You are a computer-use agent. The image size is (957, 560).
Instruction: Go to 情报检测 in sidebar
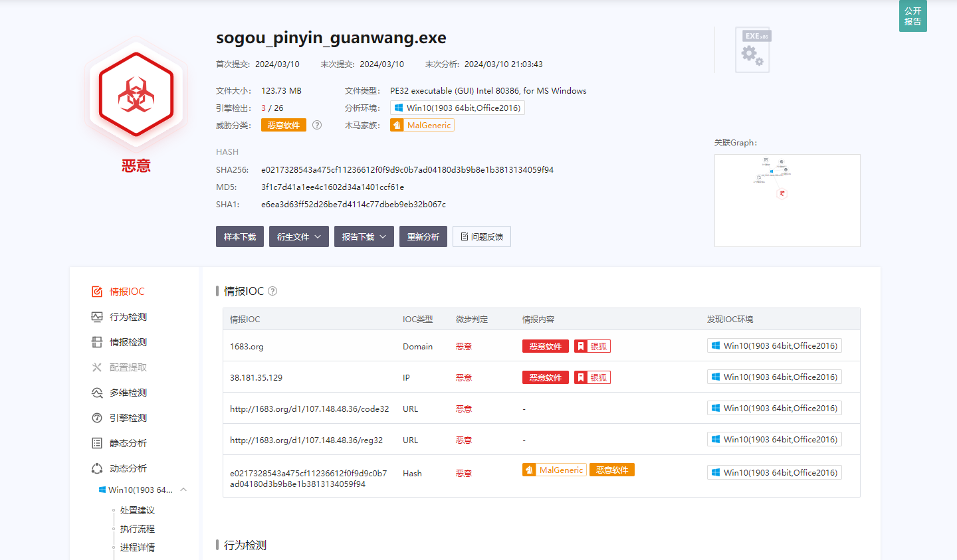(128, 342)
